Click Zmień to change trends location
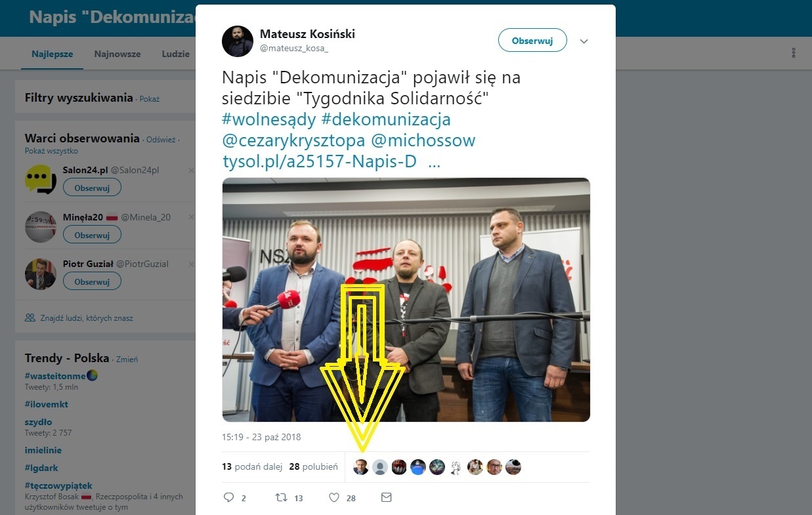 tap(127, 360)
